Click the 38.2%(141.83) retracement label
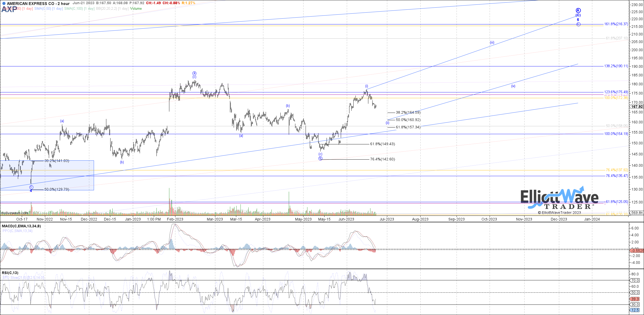Viewport: 644px width, 315px height. tap(57, 161)
